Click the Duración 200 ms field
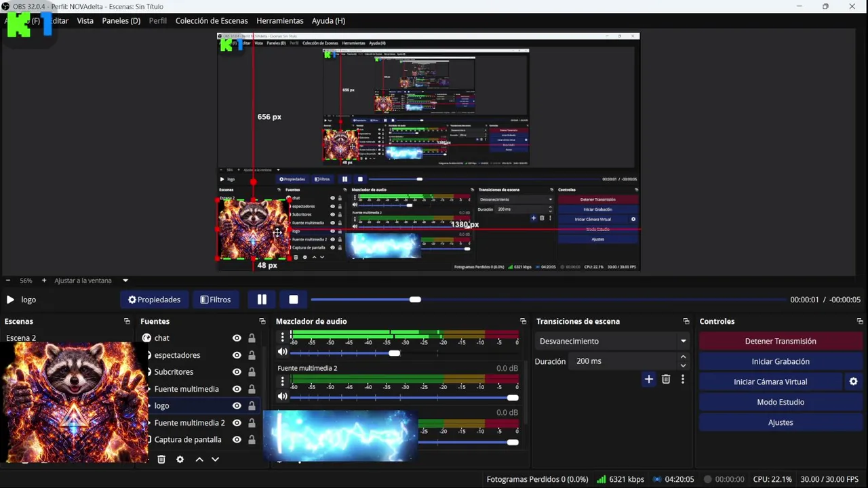This screenshot has width=868, height=488. pos(623,361)
